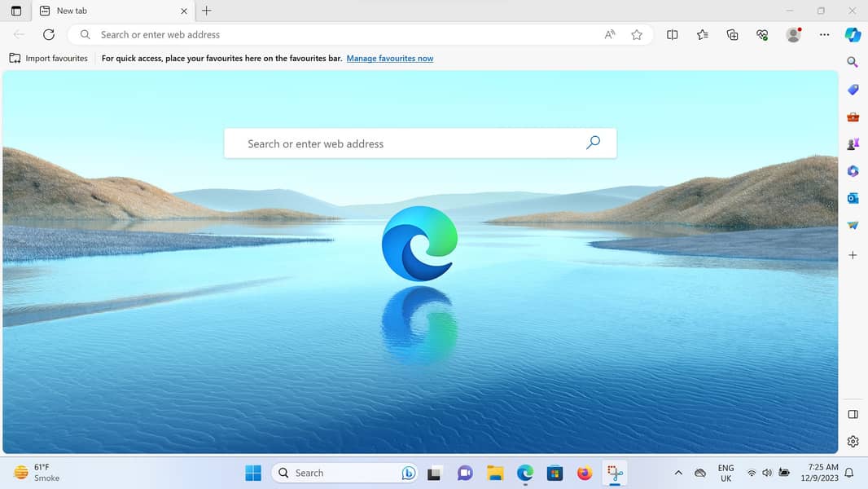Open the Collections panel

pos(732,35)
